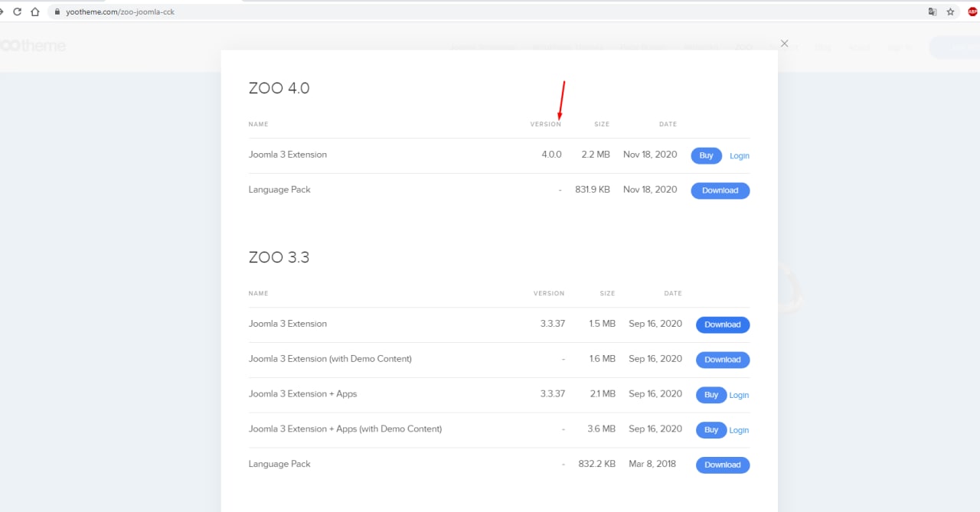Screen dimensions: 980x512
Task: Select the ZOO 3.3 heading
Action: pyautogui.click(x=279, y=257)
